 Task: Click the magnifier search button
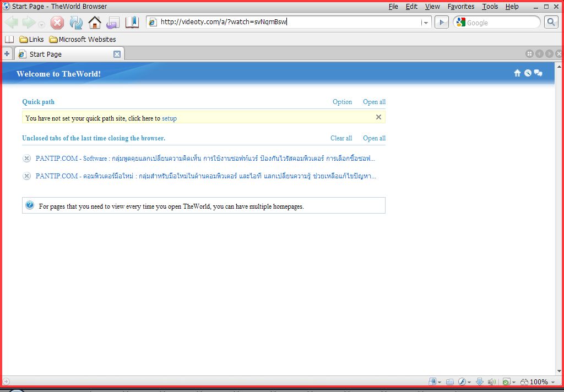[x=551, y=22]
